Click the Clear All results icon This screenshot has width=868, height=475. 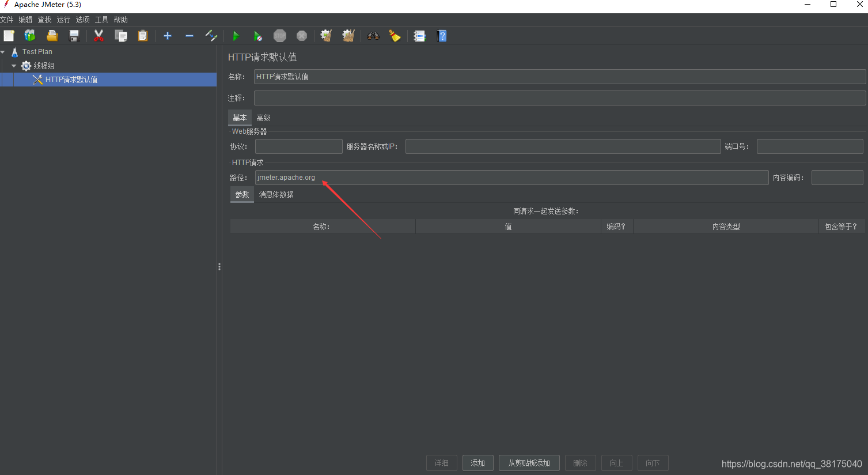point(348,36)
